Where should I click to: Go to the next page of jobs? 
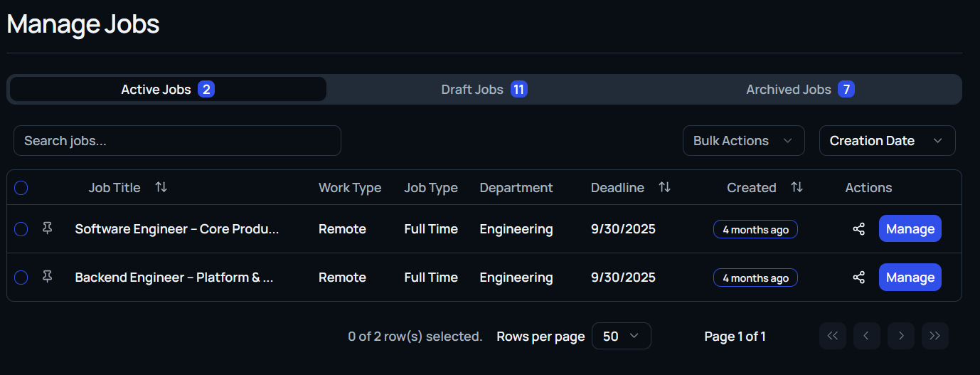tap(900, 336)
